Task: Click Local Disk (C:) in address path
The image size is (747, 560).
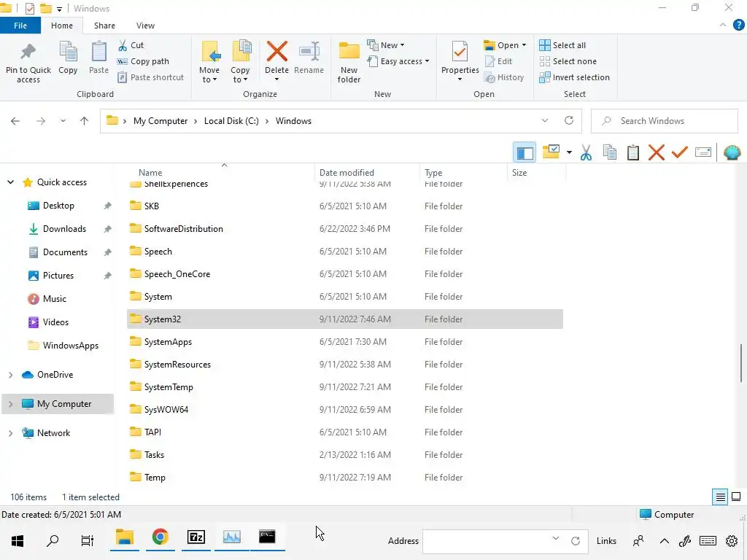Action: (231, 121)
